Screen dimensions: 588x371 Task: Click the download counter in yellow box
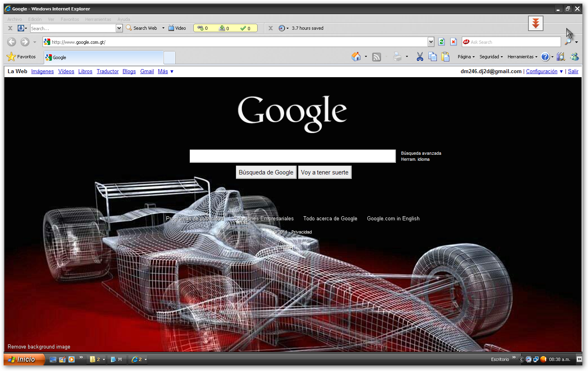pos(224,28)
